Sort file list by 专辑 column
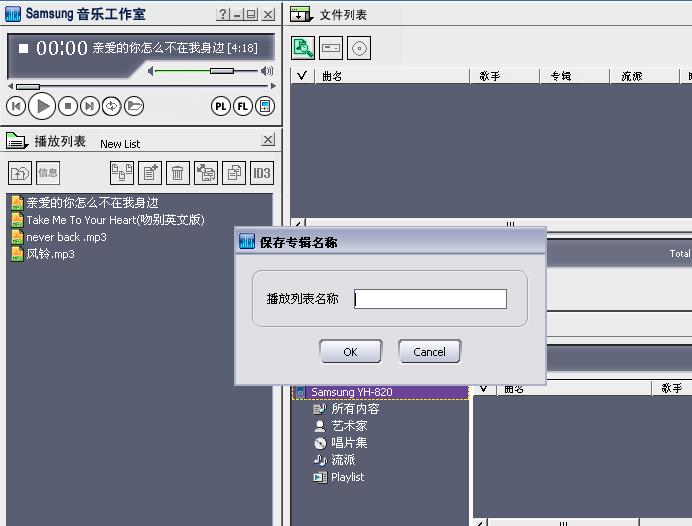The image size is (692, 526). (575, 76)
